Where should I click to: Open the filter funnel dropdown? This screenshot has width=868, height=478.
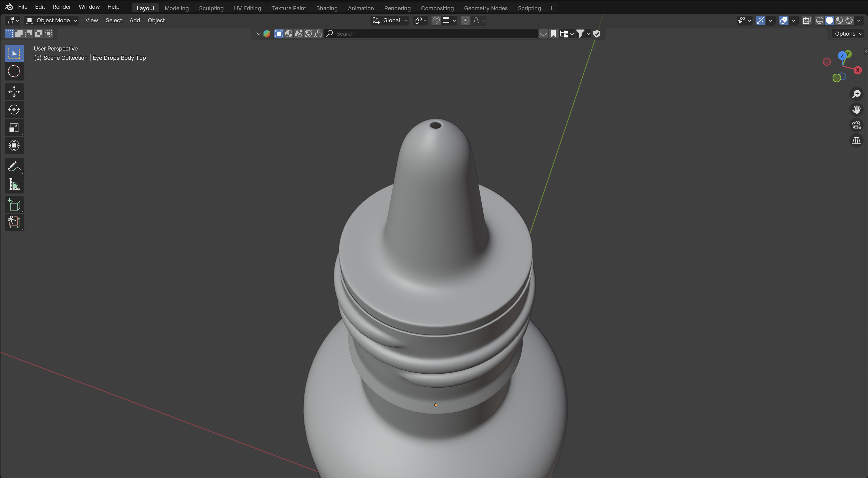point(583,34)
